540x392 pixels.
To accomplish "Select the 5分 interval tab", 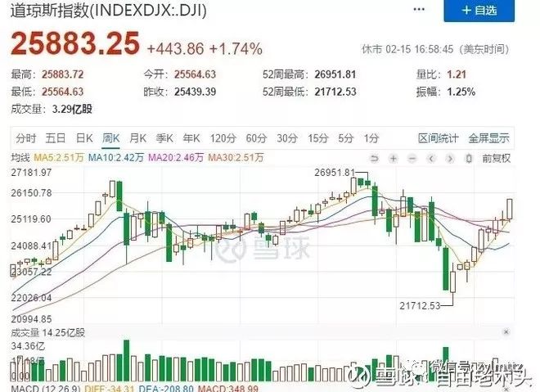I will pyautogui.click(x=346, y=138).
